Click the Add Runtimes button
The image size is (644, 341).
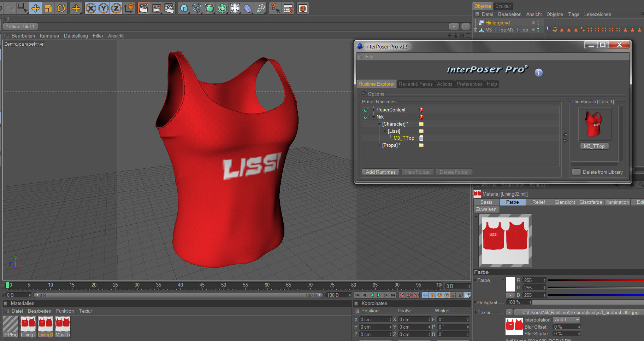click(380, 172)
